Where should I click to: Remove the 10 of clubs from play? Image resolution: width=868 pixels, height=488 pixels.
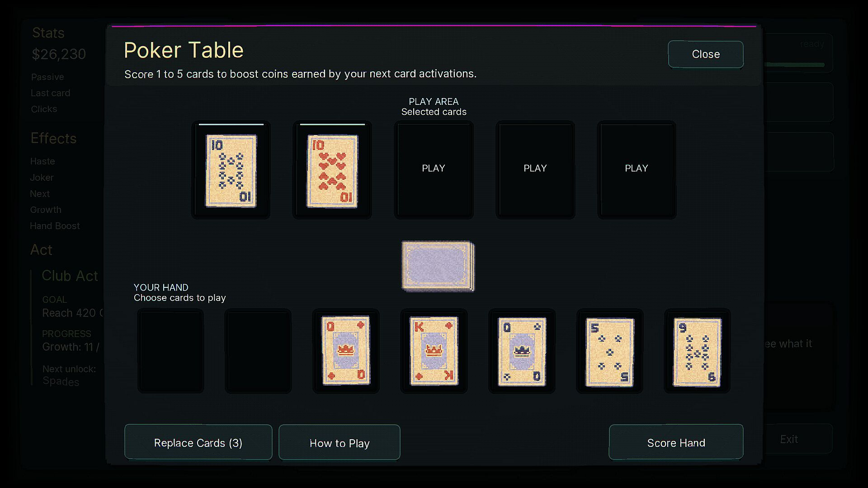click(231, 170)
